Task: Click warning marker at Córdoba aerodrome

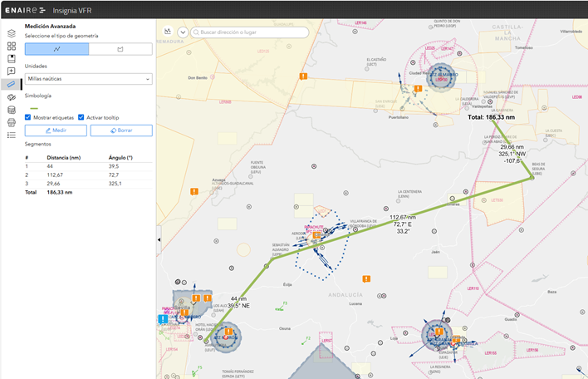Action: tap(316, 235)
